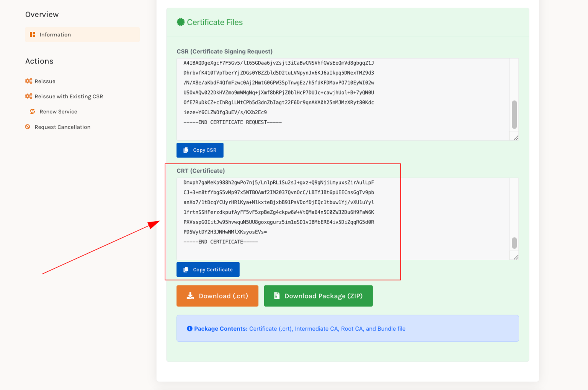
Task: Click the Reissue with Existing CSR gears icon
Action: click(x=28, y=96)
